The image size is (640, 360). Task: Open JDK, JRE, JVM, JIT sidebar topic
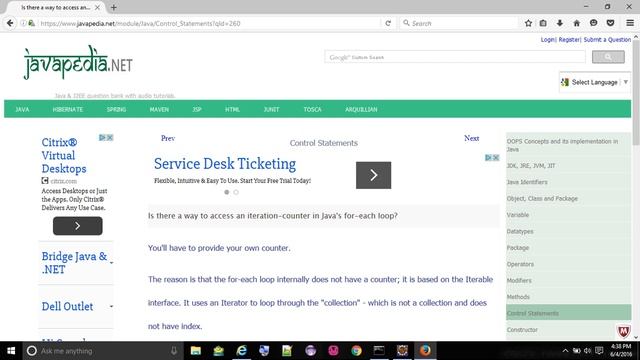point(531,166)
